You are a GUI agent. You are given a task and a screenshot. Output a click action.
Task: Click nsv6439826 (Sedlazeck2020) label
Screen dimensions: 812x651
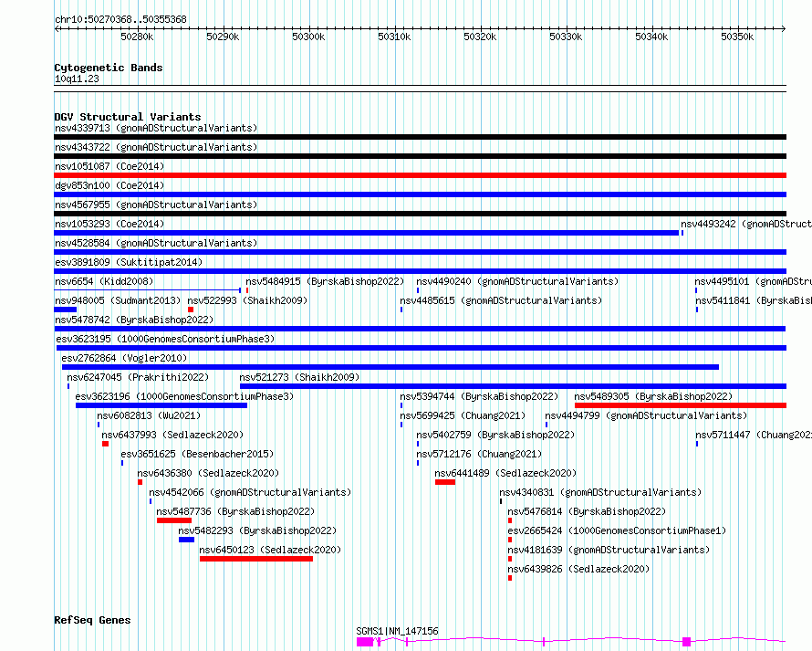click(578, 569)
